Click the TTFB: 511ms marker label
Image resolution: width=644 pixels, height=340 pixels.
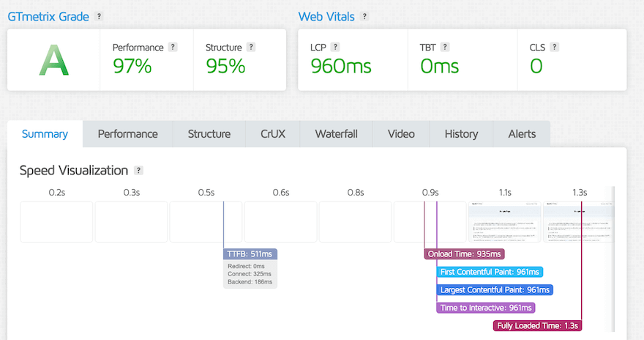pos(250,254)
